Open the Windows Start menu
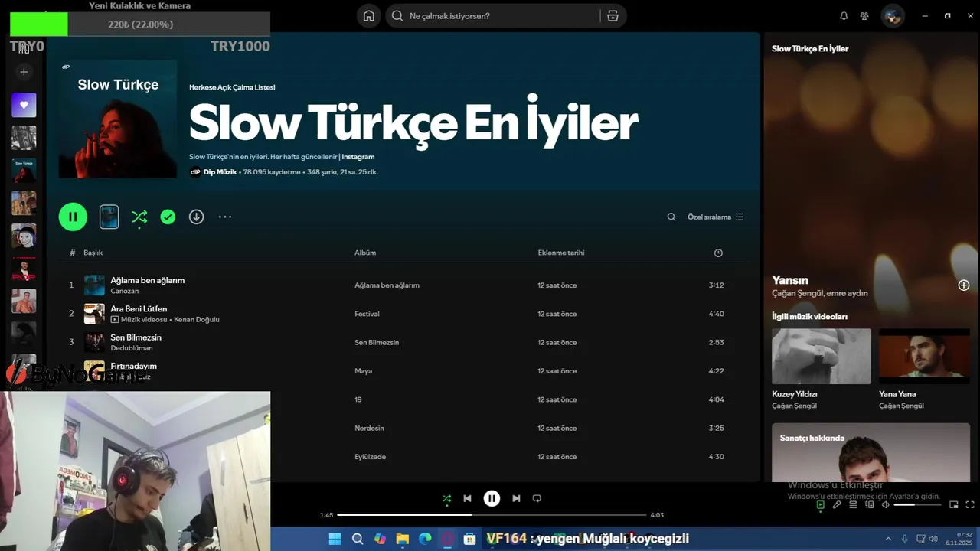 (x=335, y=539)
